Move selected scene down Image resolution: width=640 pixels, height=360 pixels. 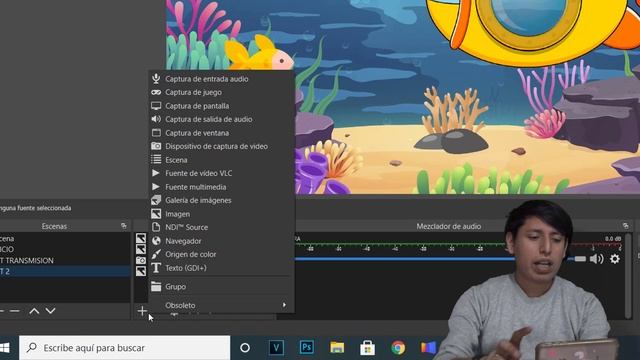(x=51, y=311)
